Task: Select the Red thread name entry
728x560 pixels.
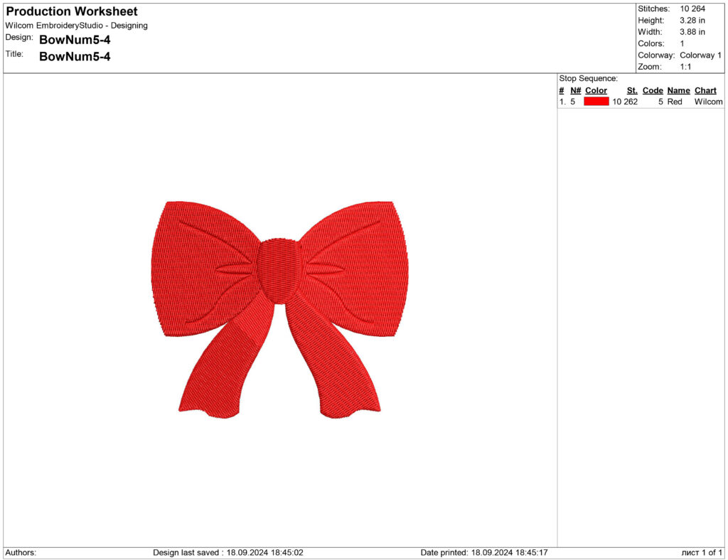Action: pos(675,102)
